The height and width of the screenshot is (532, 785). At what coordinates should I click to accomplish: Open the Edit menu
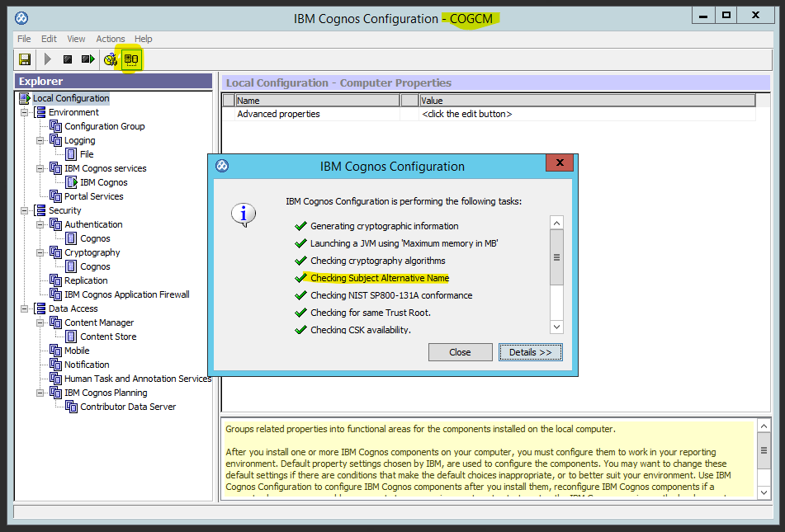(49, 39)
